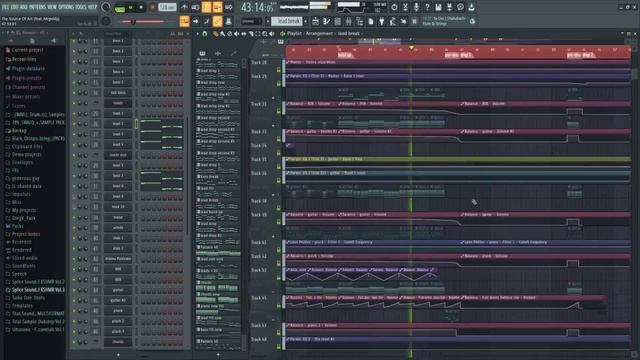This screenshot has width=640, height=360.
Task: Click the undo history clock icon
Action: (394, 7)
